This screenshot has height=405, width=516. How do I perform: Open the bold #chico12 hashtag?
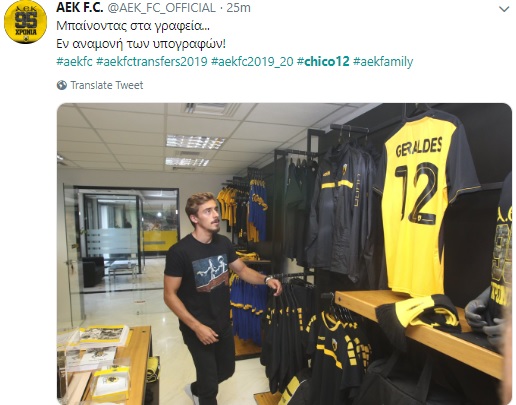click(x=323, y=61)
